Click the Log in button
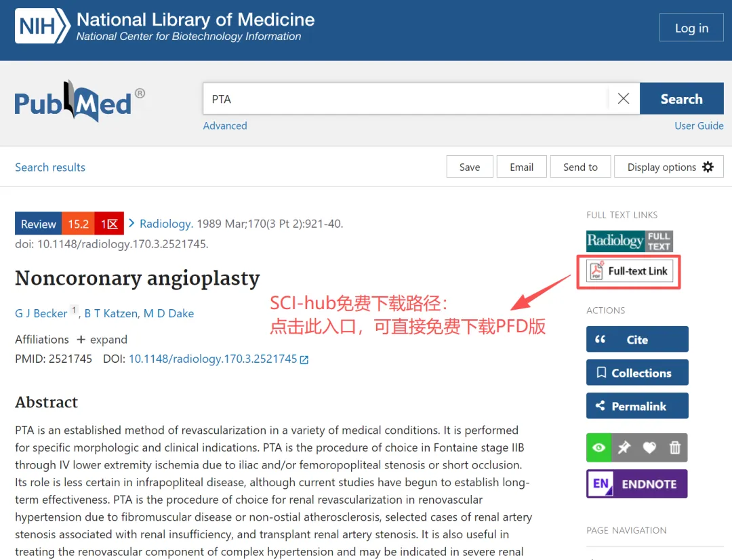732x560 pixels. click(691, 28)
